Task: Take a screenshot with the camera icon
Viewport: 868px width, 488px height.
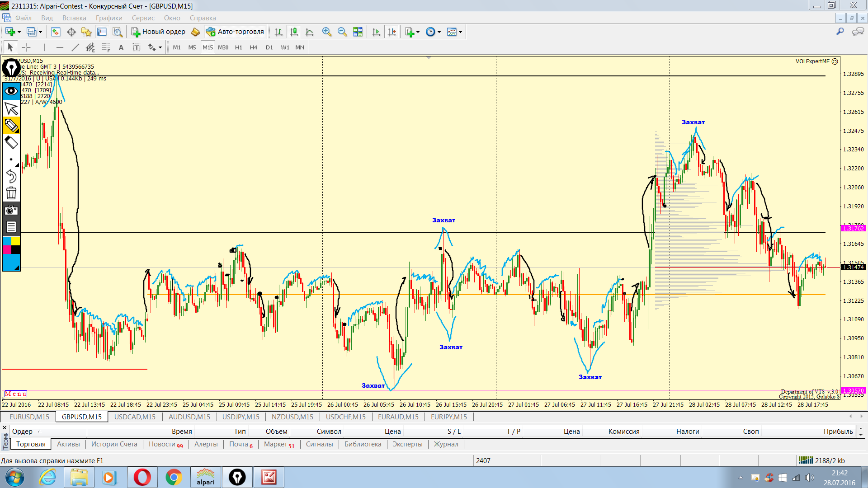Action: [x=11, y=210]
